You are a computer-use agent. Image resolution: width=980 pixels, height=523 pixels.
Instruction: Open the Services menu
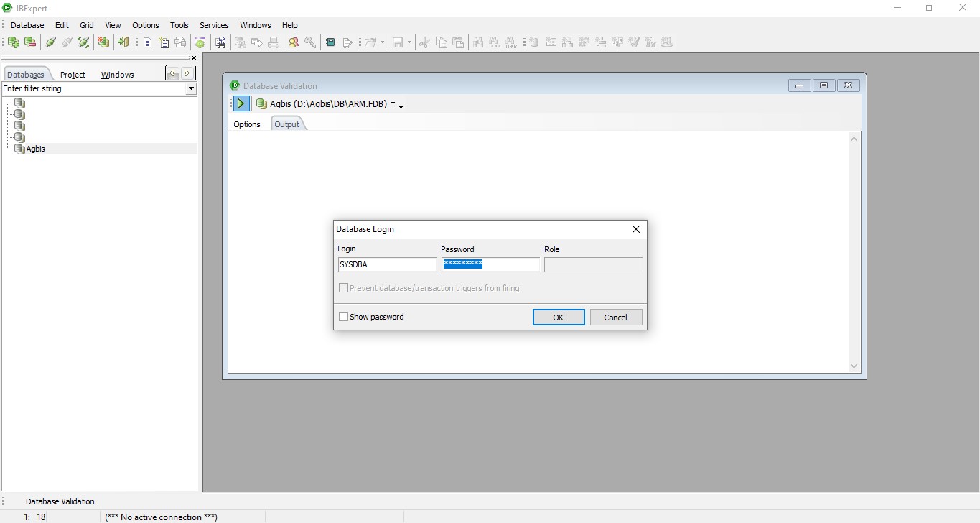(214, 25)
